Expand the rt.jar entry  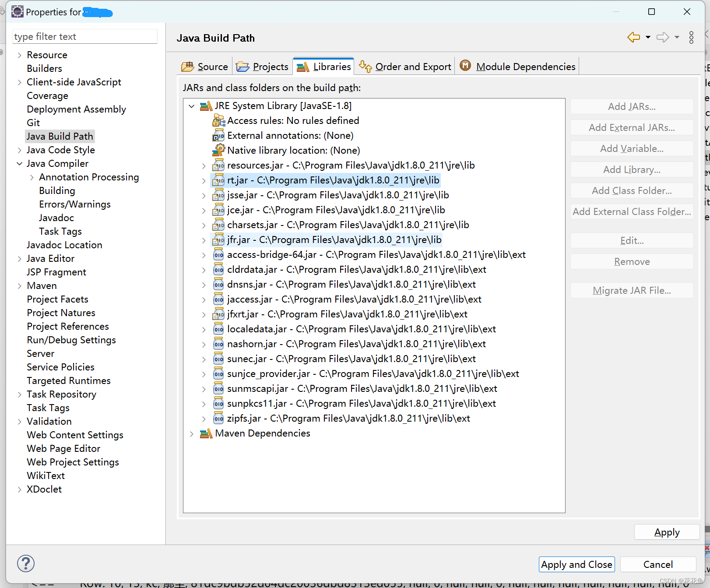[x=204, y=180]
